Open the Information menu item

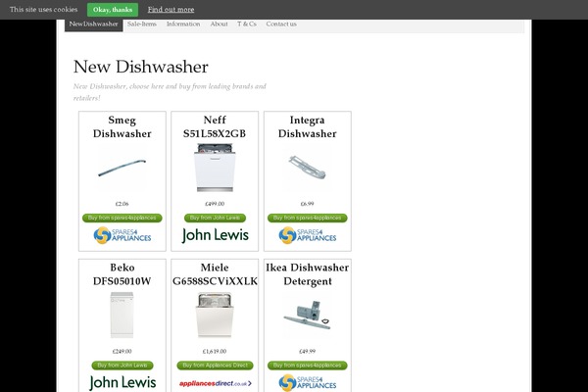tap(183, 24)
